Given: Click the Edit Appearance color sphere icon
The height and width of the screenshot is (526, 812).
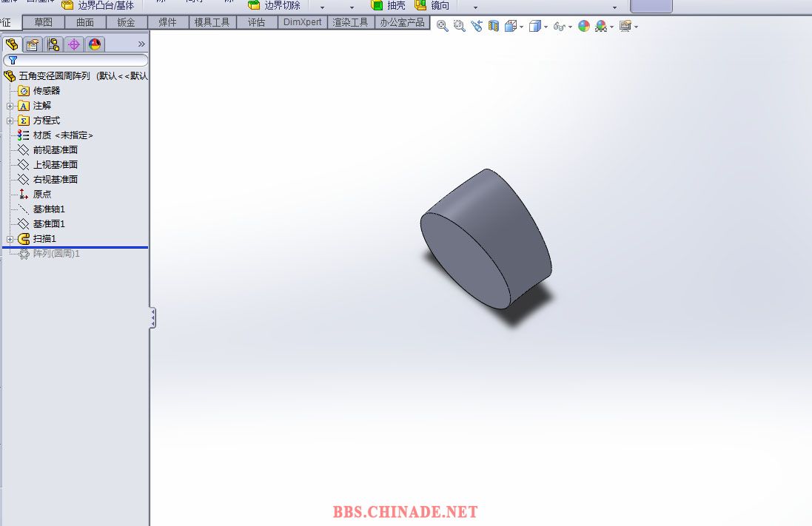Looking at the screenshot, I should click(x=584, y=26).
